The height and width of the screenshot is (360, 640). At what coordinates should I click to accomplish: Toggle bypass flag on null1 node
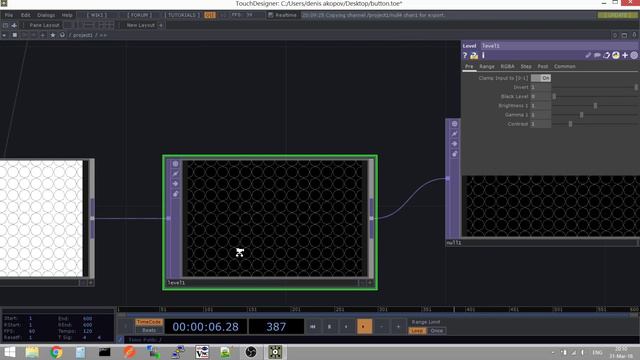point(454,134)
